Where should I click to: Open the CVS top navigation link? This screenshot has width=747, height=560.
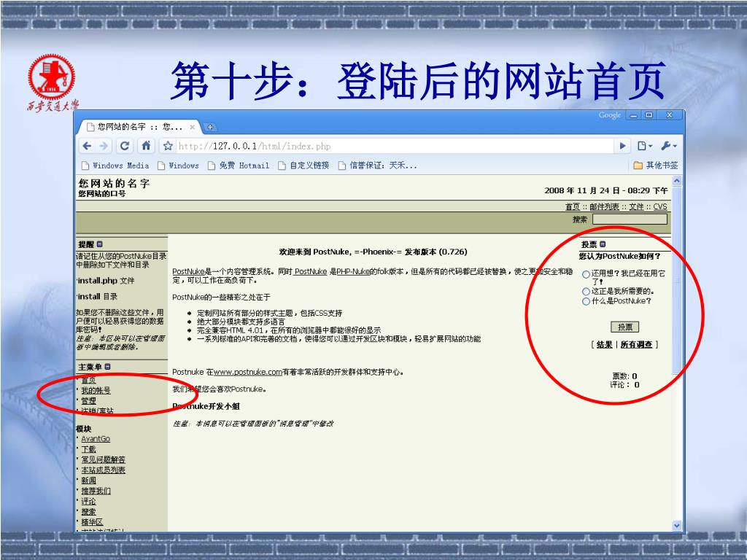point(659,206)
